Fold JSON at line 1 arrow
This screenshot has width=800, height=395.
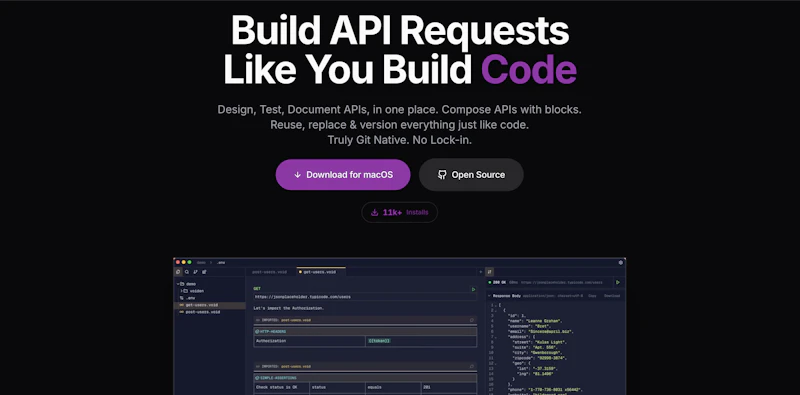tap(496, 306)
